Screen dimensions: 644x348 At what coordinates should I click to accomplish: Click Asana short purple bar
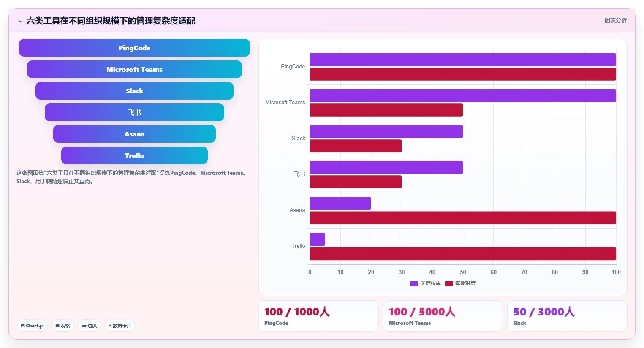[x=340, y=203]
